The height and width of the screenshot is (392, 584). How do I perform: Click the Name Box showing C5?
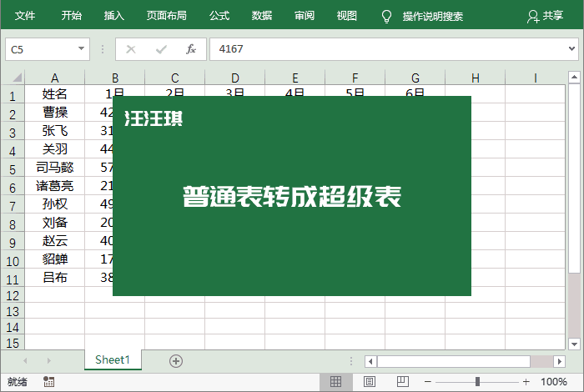pos(48,49)
